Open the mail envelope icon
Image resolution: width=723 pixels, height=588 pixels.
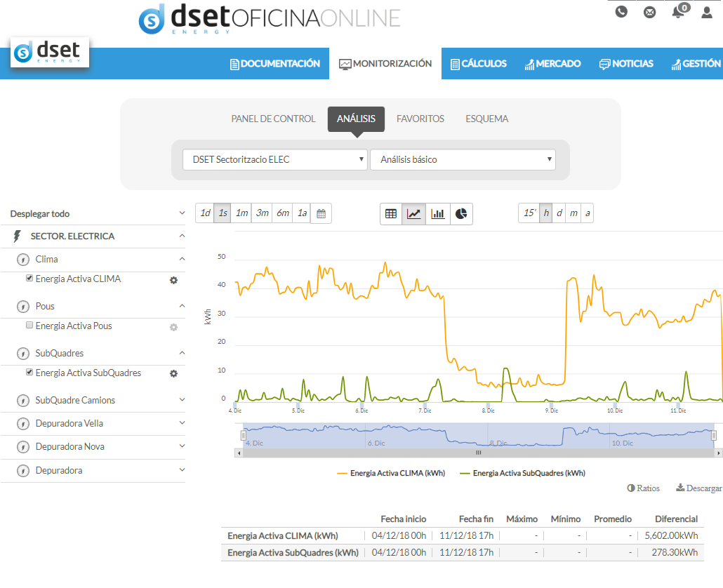point(650,12)
